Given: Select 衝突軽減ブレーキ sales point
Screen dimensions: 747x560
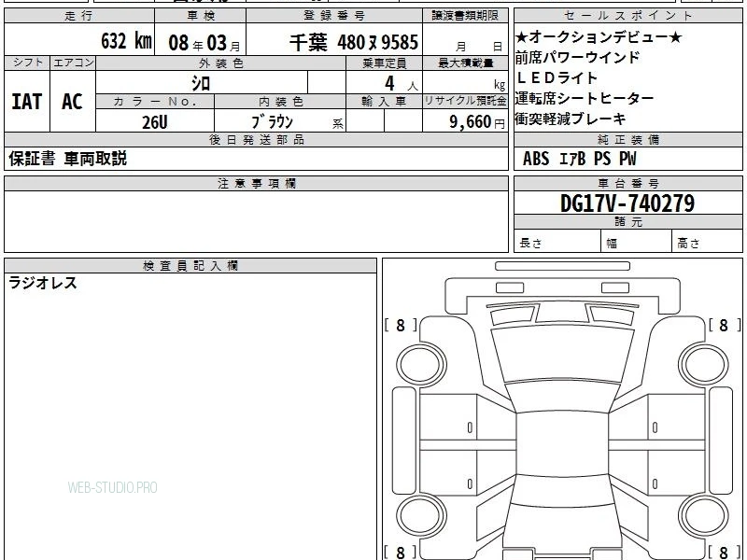Looking at the screenshot, I should click(x=571, y=119).
